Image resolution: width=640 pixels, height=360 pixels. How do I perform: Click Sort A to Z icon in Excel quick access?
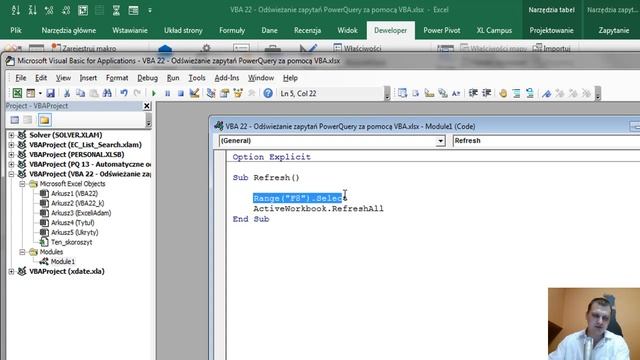tap(16, 10)
